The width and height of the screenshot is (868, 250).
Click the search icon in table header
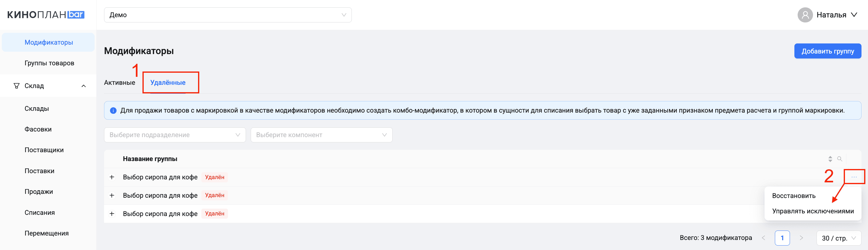[839, 159]
